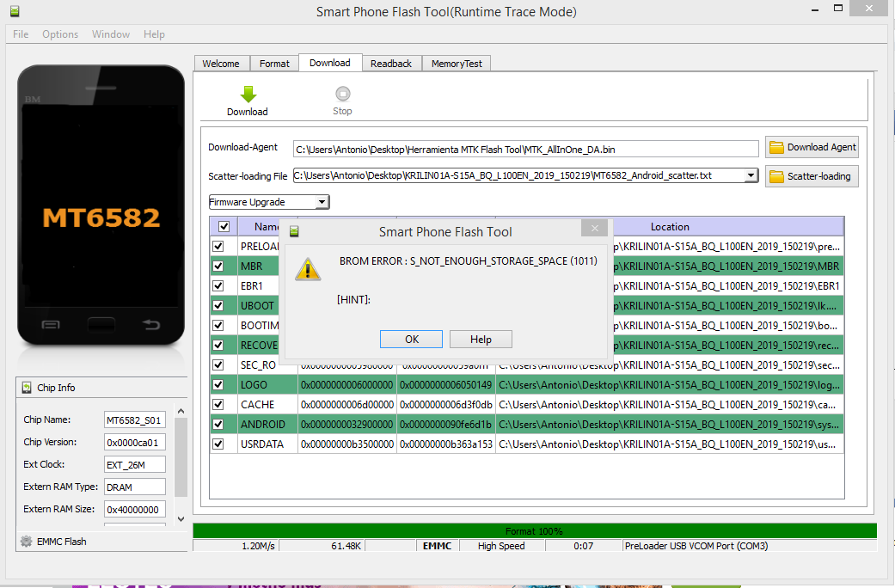This screenshot has height=588, width=895.
Task: Open the File menu
Action: click(21, 34)
